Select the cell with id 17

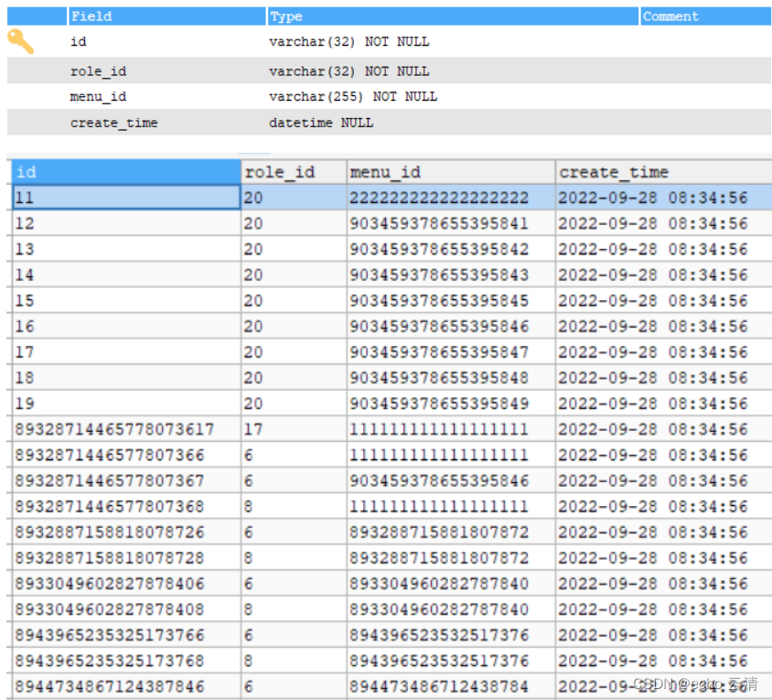coord(126,351)
